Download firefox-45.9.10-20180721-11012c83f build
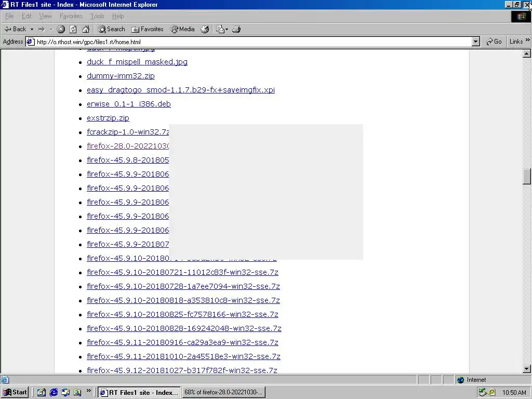Image resolution: width=532 pixels, height=399 pixels. (x=182, y=272)
